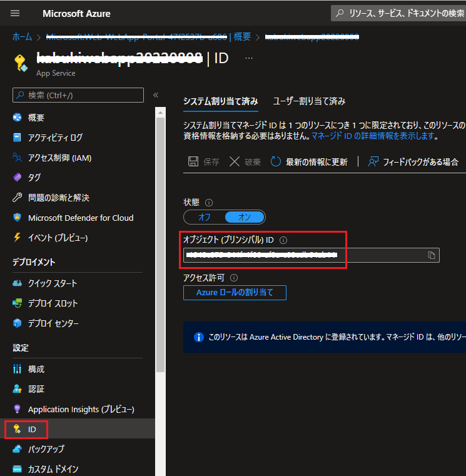
Task: Click the App Service subtitle text
Action: pyautogui.click(x=56, y=73)
